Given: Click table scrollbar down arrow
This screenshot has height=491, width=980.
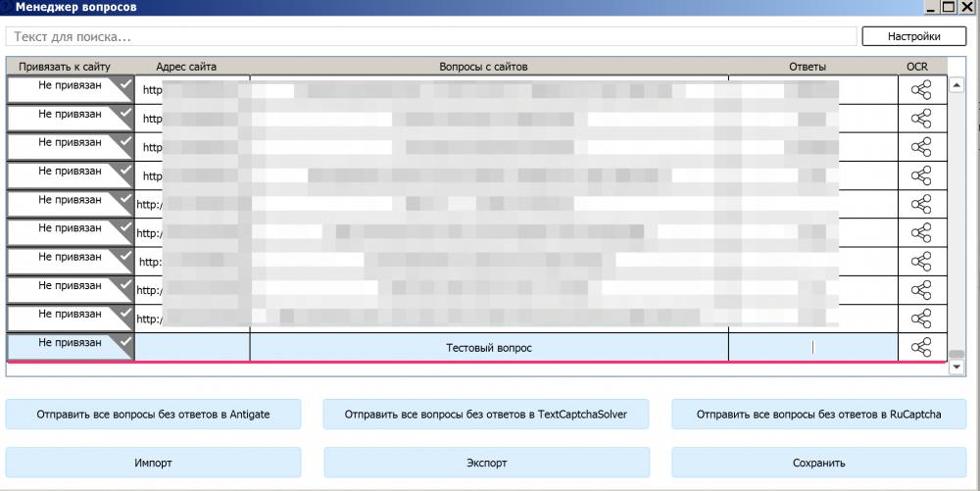Looking at the screenshot, I should (956, 368).
